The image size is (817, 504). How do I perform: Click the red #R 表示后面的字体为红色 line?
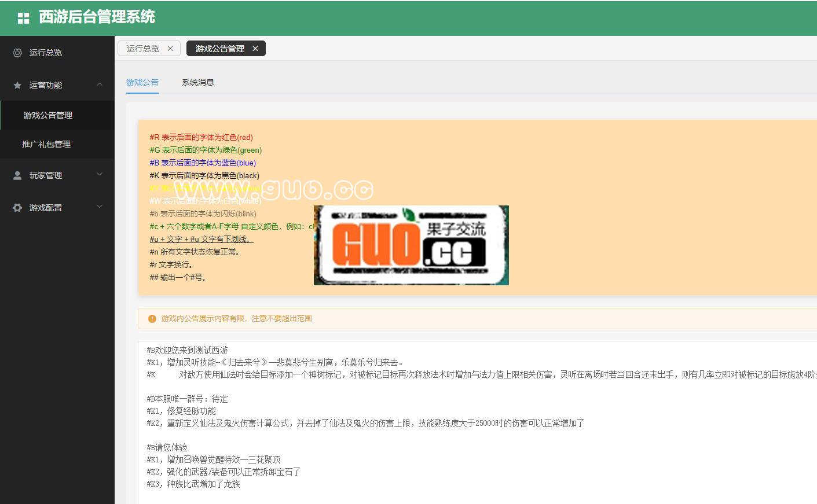(201, 137)
